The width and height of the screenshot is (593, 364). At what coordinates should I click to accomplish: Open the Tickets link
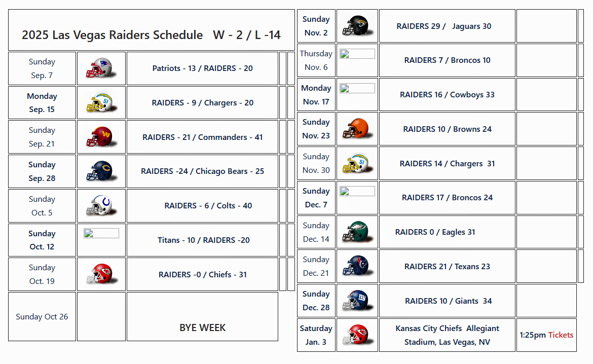click(561, 335)
